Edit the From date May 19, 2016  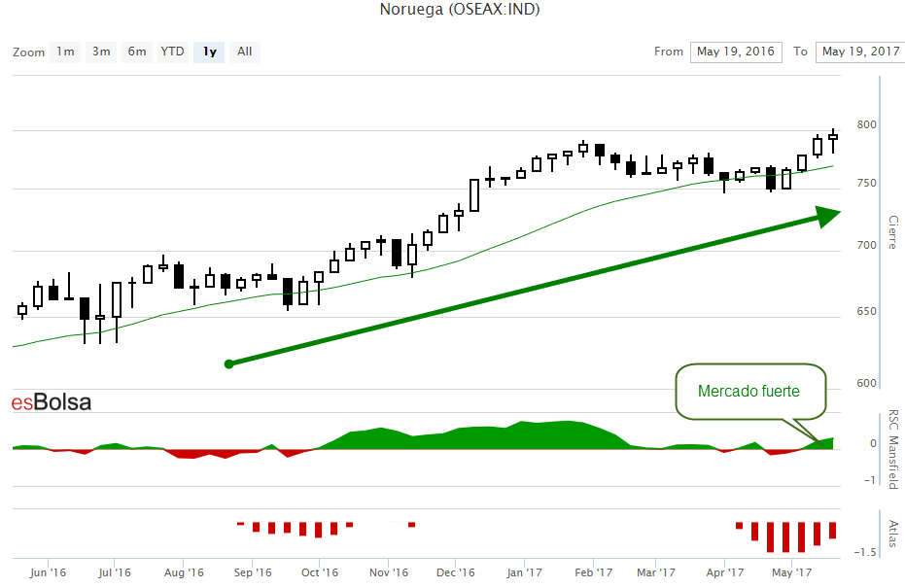coord(736,52)
